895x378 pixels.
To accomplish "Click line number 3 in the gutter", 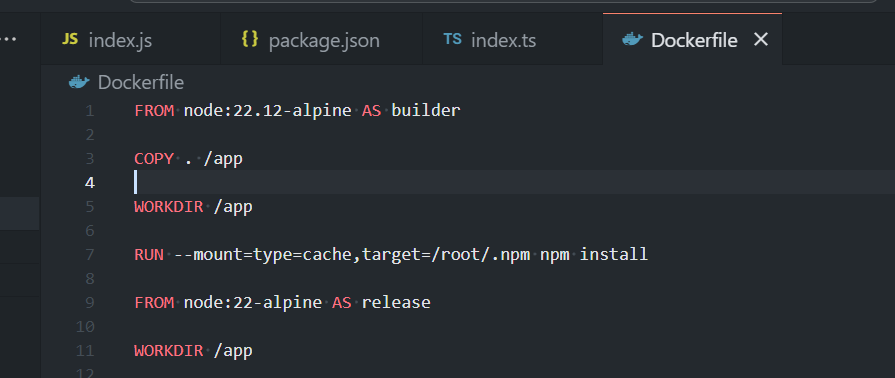I will (90, 159).
